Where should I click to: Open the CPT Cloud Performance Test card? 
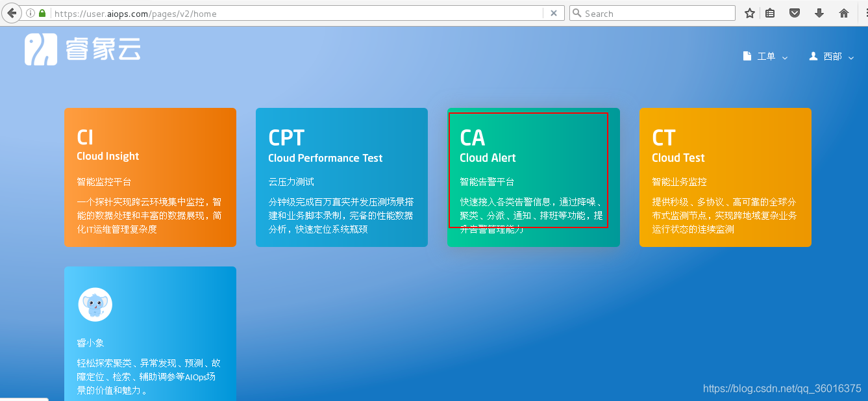[x=341, y=177]
